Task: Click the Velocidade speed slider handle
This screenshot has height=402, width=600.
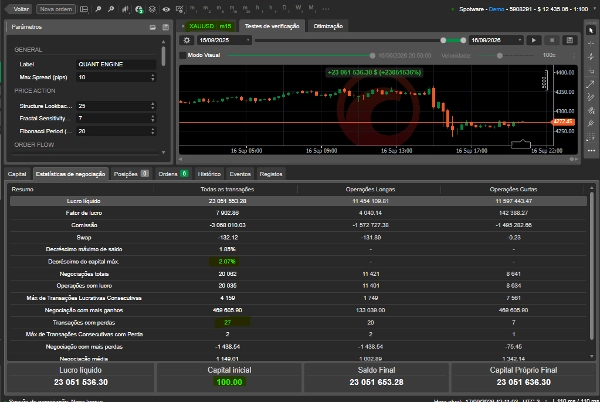Action: (499, 55)
